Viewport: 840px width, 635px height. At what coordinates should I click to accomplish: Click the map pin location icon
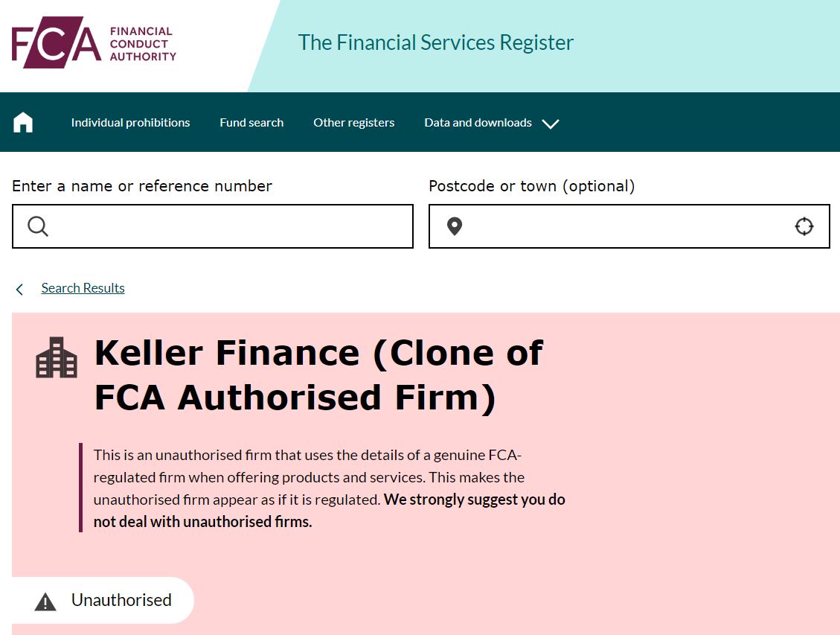point(455,226)
